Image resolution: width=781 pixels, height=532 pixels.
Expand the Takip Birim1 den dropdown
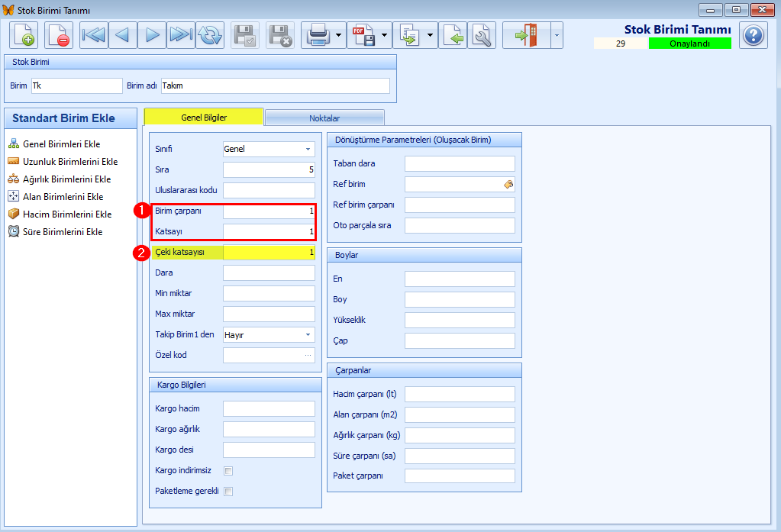[269, 335]
